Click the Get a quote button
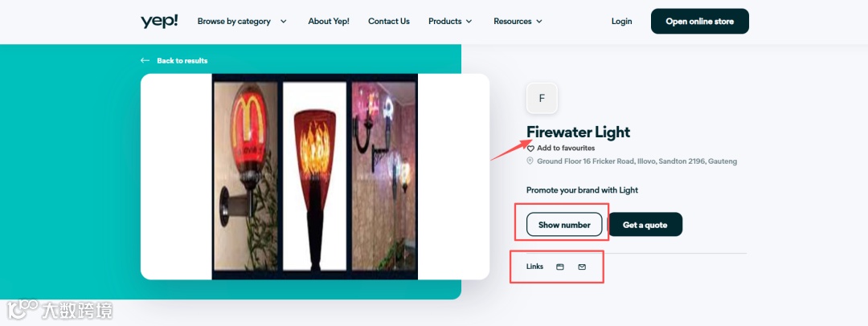Image resolution: width=868 pixels, height=326 pixels. pyautogui.click(x=645, y=225)
